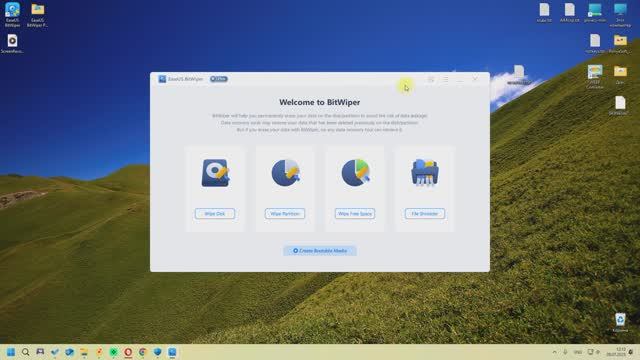Select the picture-thumbnail icon on the desktop
The width and height of the screenshot is (640, 360).
click(x=595, y=76)
